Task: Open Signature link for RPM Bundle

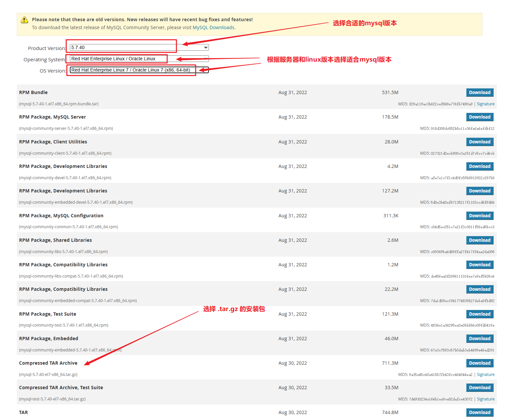Action: point(486,104)
